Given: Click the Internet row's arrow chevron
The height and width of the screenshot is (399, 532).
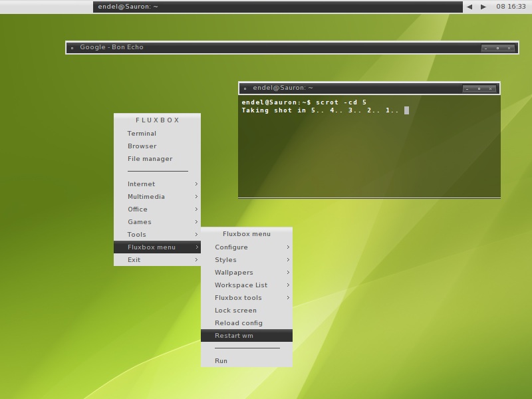Looking at the screenshot, I should click(196, 184).
